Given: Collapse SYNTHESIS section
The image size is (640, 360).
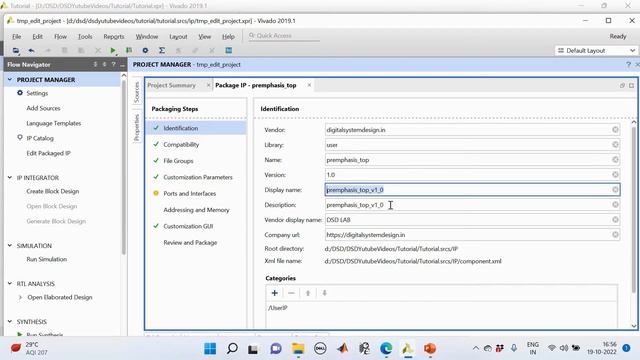Looking at the screenshot, I should click(10, 322).
